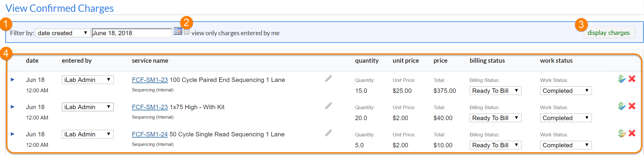Edit the 100 Cycle Paired End charge pencil
This screenshot has height=155, width=644.
click(x=329, y=78)
